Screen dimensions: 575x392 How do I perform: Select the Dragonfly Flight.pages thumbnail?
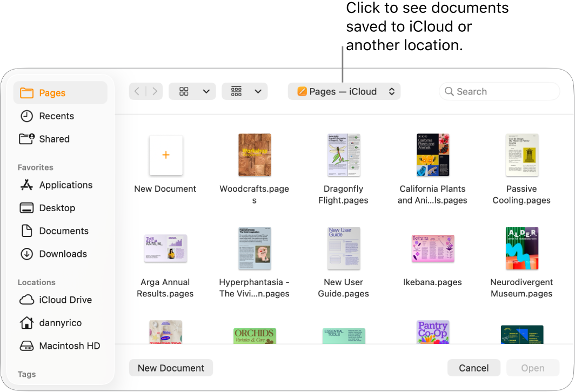(343, 155)
